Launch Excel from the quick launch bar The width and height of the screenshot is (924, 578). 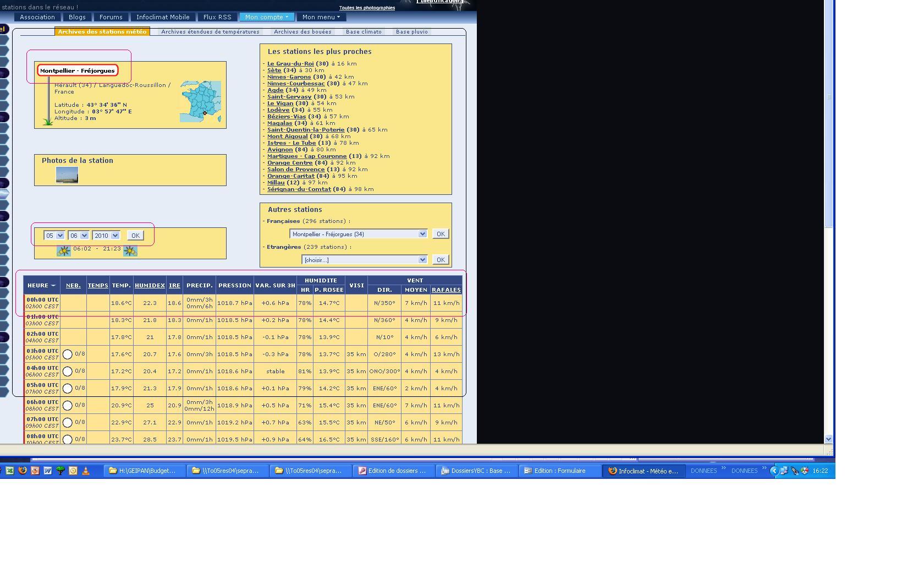point(10,471)
